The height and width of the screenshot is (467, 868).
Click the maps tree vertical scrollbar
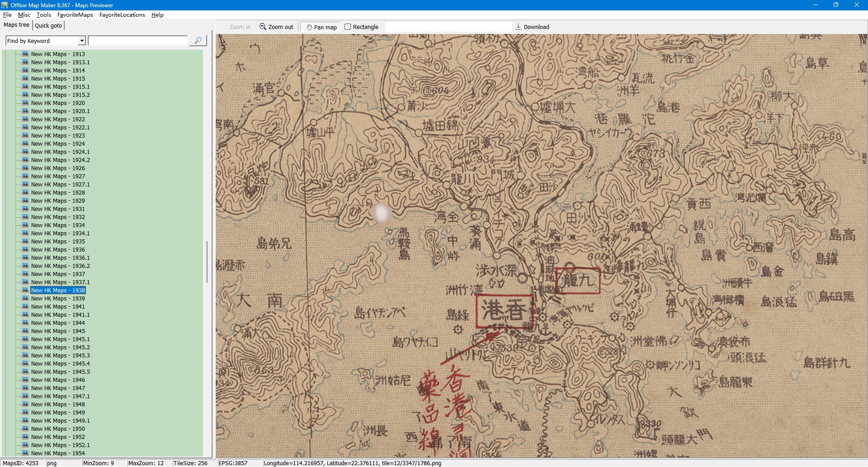[x=207, y=262]
